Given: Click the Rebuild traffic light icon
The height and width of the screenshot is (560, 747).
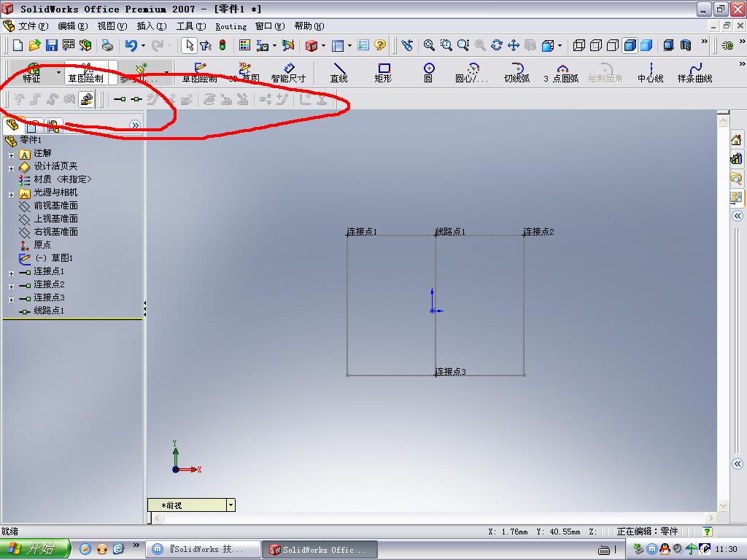Looking at the screenshot, I should tap(222, 45).
